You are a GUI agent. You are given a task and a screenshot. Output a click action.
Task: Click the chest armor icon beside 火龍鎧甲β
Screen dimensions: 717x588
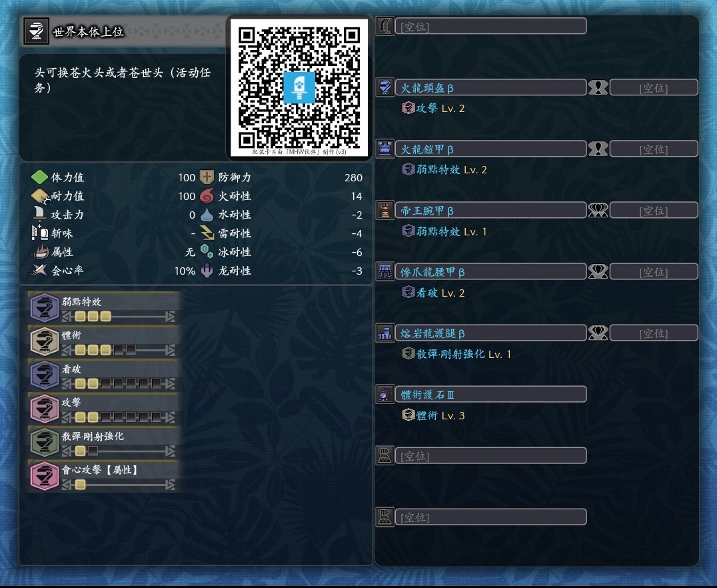pos(385,149)
